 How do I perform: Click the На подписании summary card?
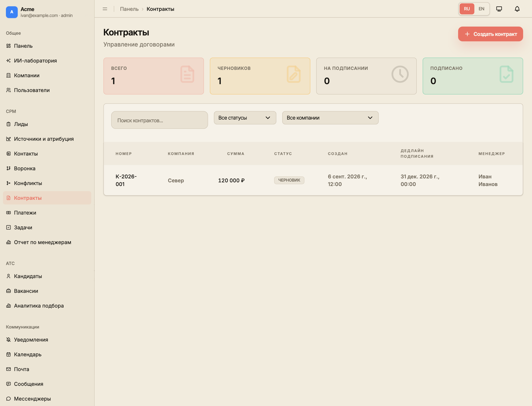(366, 76)
